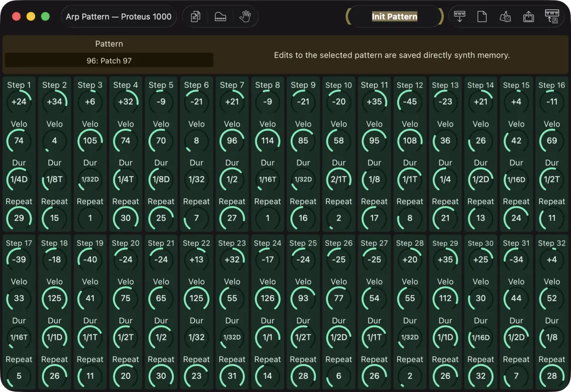Image resolution: width=571 pixels, height=392 pixels.
Task: Click the Step 11 key offset knob +35
Action: click(374, 101)
